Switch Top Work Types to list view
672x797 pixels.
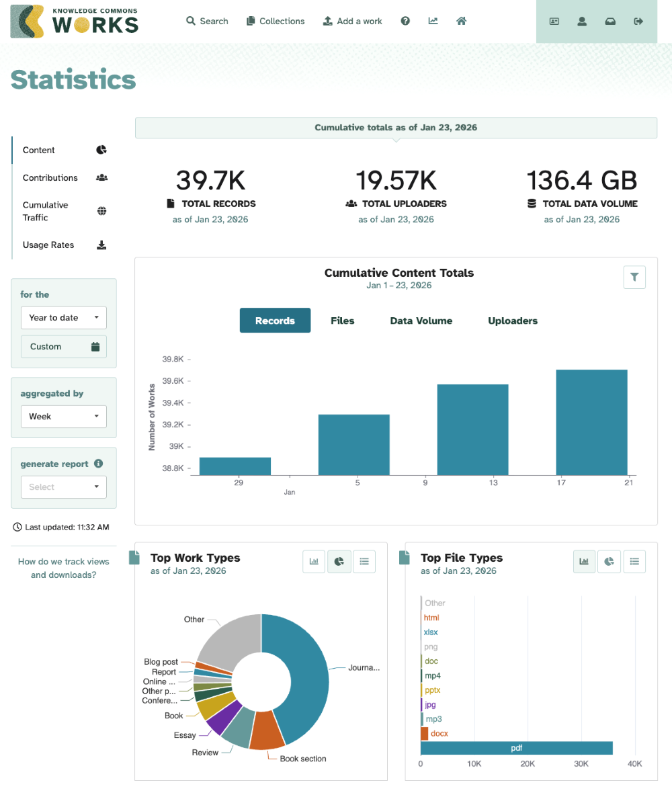coord(364,561)
